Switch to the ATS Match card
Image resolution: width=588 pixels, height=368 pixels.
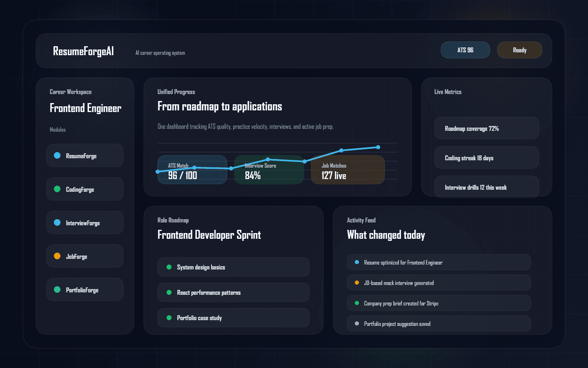tap(192, 170)
